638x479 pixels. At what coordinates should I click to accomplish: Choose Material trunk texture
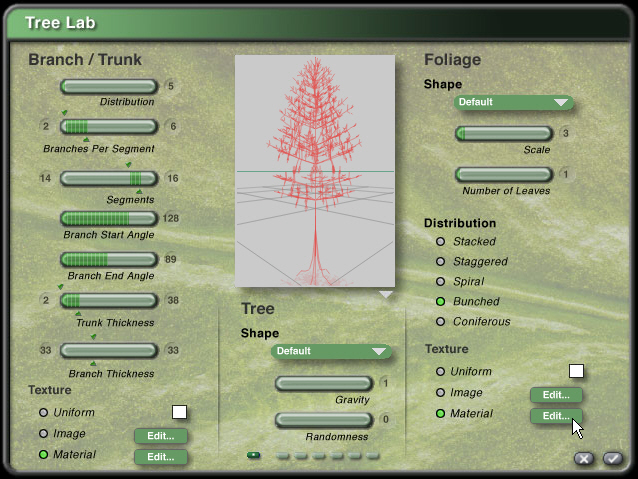click(x=44, y=455)
